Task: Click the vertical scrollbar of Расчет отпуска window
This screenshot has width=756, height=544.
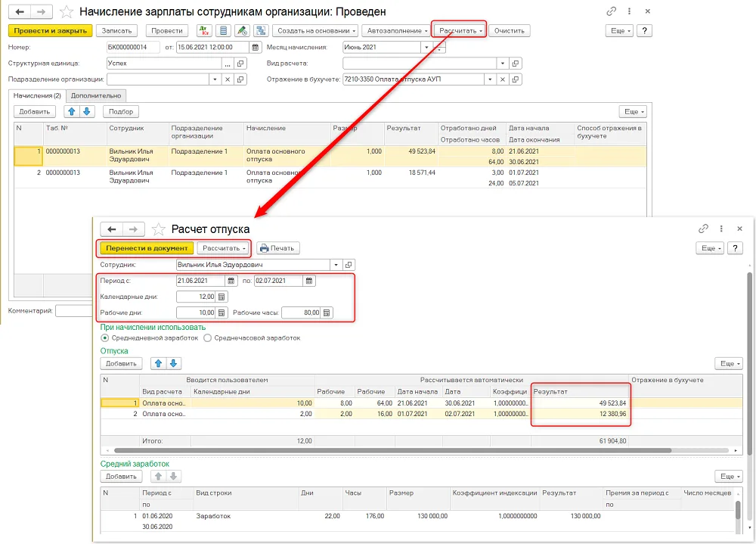Action: coord(750,363)
